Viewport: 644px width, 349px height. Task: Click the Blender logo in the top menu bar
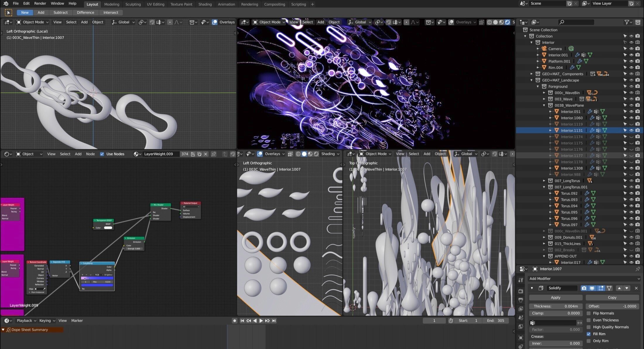[x=6, y=4]
